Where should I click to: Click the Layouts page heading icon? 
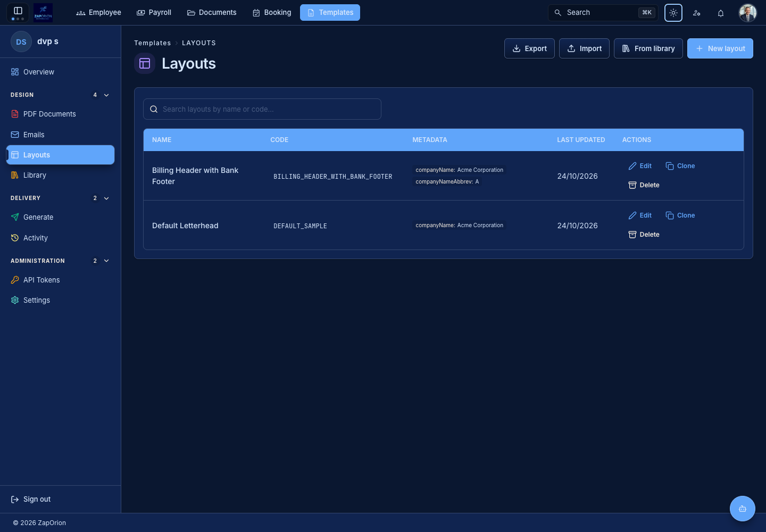pos(145,63)
